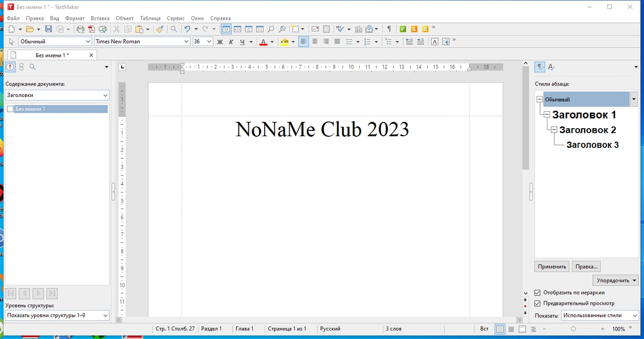Toggle 'Отобразить по иерархии' checkbox

pyautogui.click(x=538, y=293)
